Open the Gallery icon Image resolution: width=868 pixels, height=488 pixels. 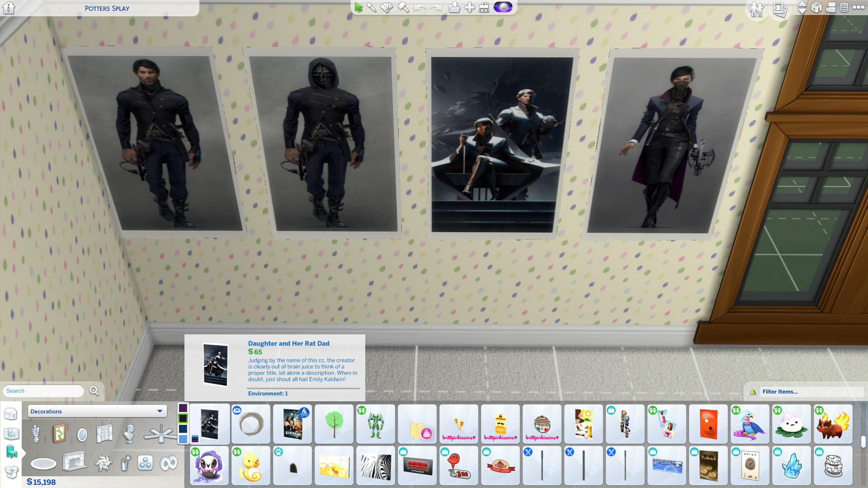(780, 9)
